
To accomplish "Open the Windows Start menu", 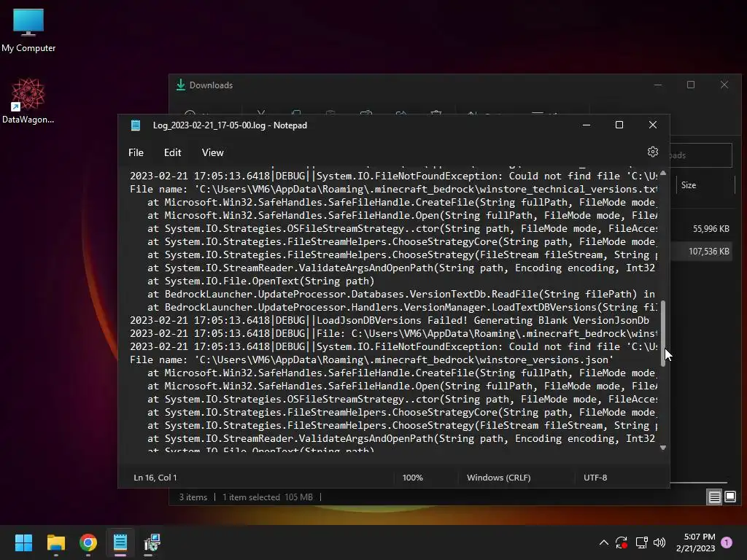I will [23, 542].
